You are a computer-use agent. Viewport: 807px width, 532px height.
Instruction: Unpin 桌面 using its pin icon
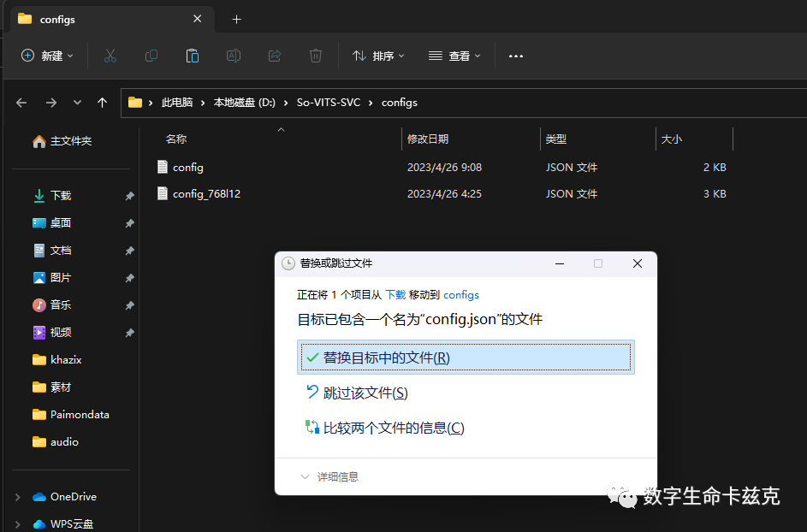tap(130, 223)
